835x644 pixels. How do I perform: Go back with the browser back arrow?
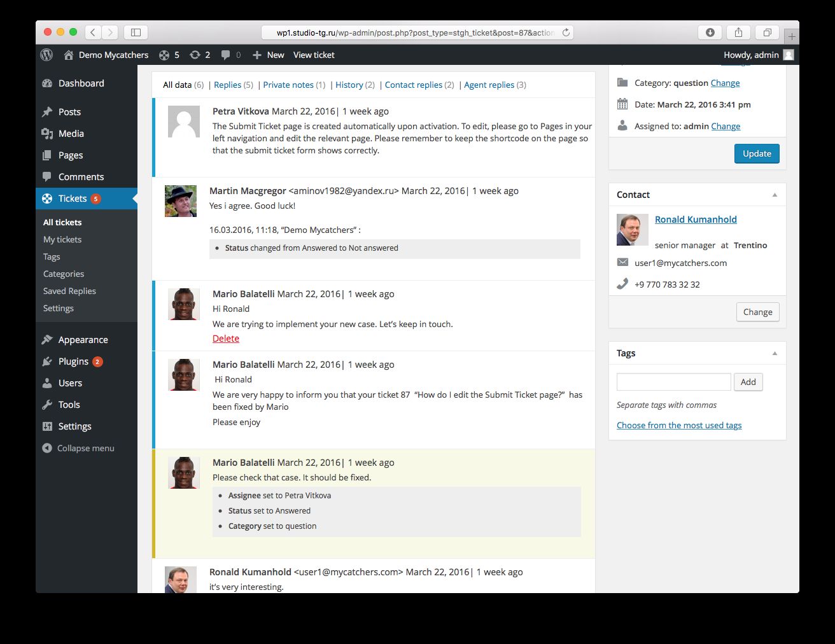pos(93,32)
